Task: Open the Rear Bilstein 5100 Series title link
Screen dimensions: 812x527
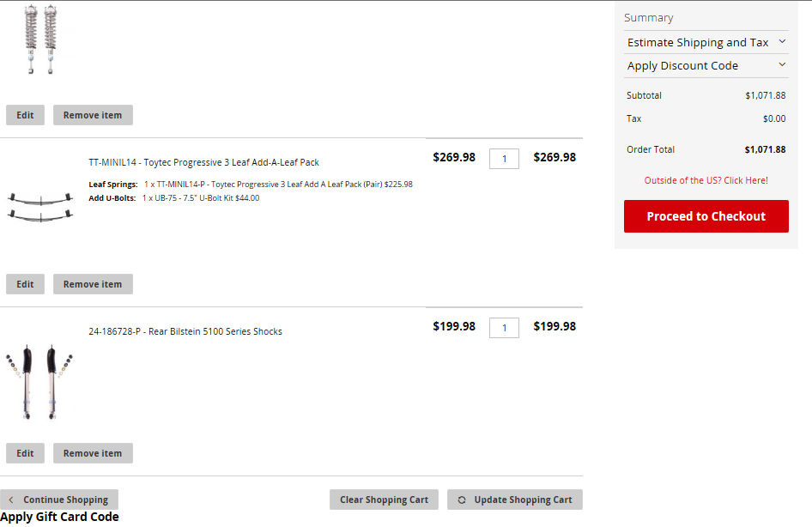Action: (185, 331)
